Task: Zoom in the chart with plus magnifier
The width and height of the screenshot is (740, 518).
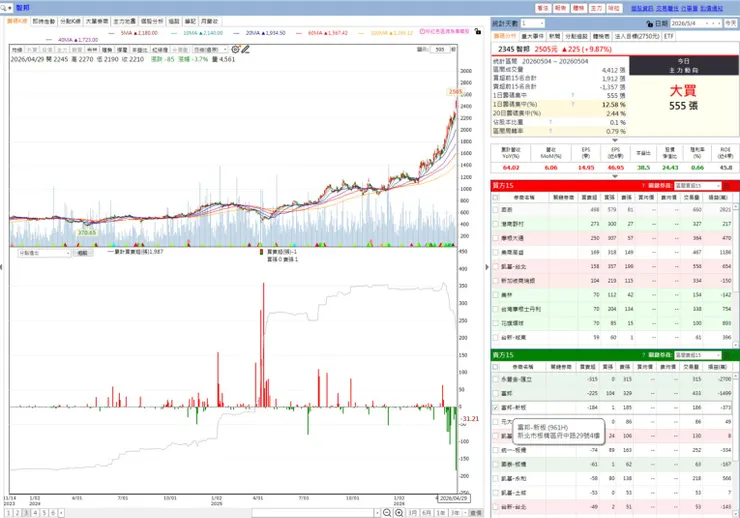Action: tap(399, 513)
